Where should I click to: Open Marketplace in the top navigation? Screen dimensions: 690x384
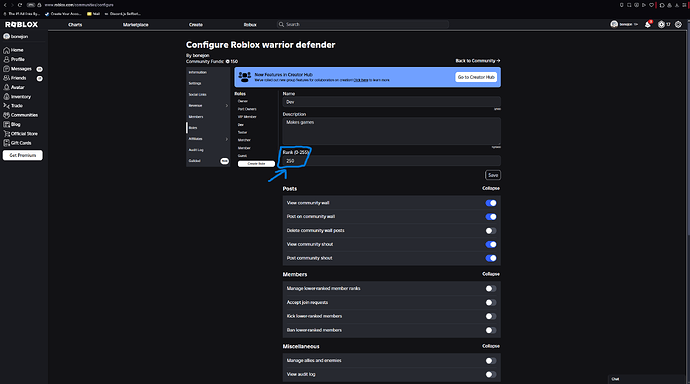(136, 25)
